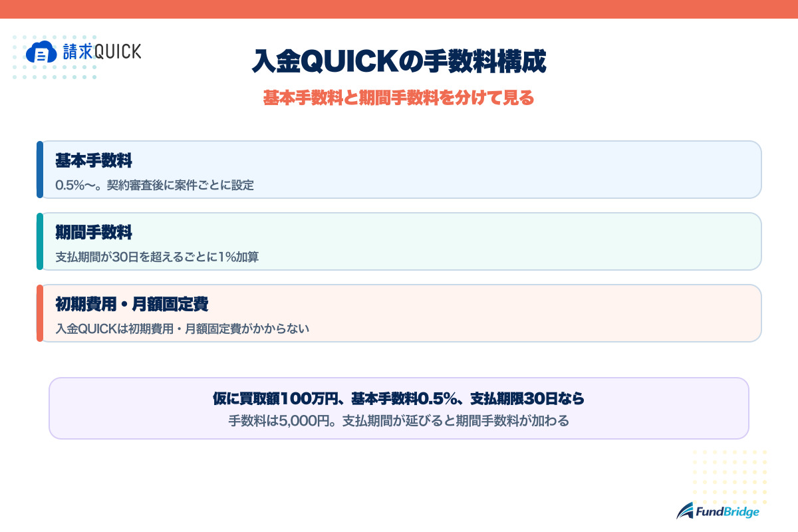Click the text 手数料は5,000円。支払期間が延びると期間手数料が加わる

tap(399, 421)
